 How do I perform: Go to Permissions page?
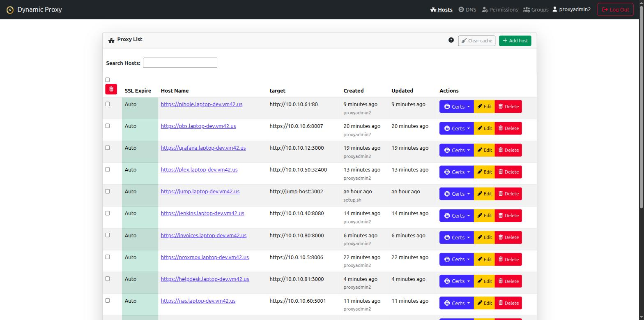coord(500,9)
